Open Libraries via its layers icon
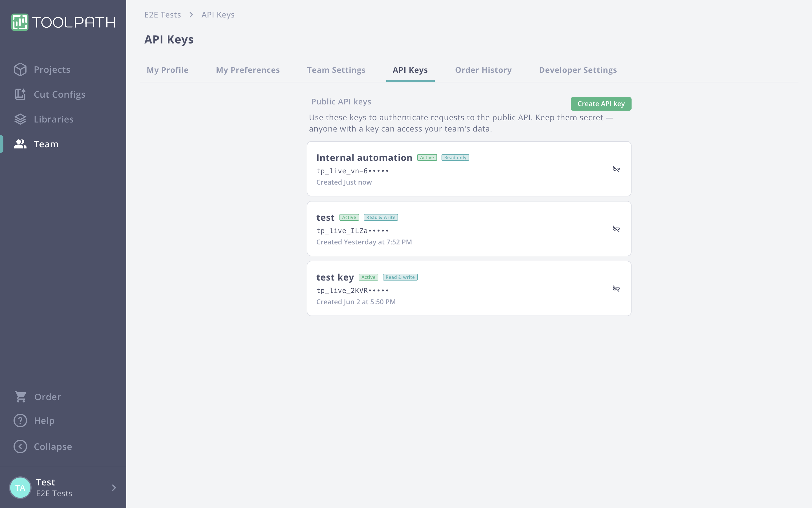 tap(20, 119)
